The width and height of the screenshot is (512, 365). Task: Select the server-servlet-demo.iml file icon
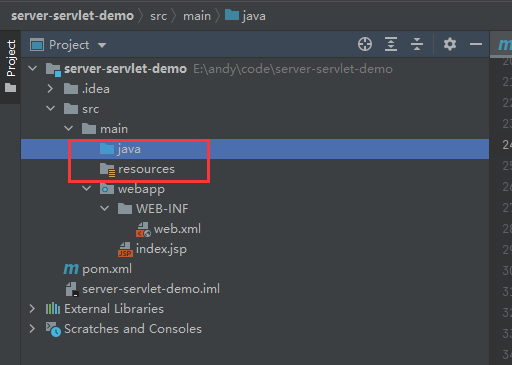[72, 289]
